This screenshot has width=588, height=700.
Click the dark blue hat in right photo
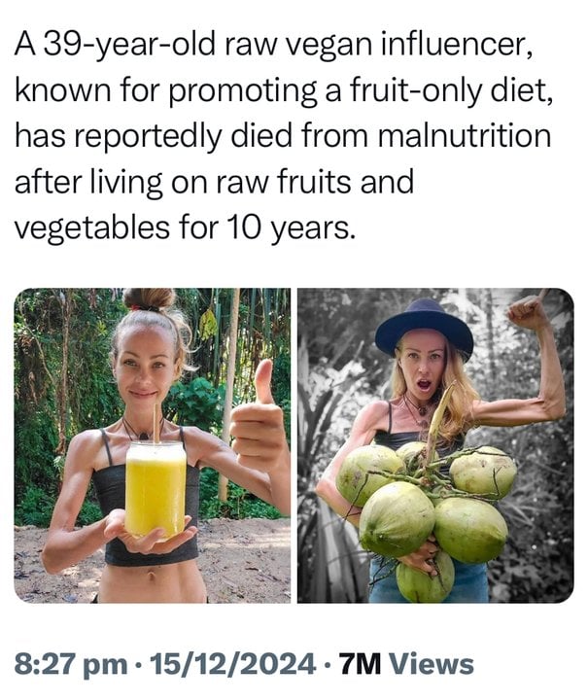(x=424, y=328)
